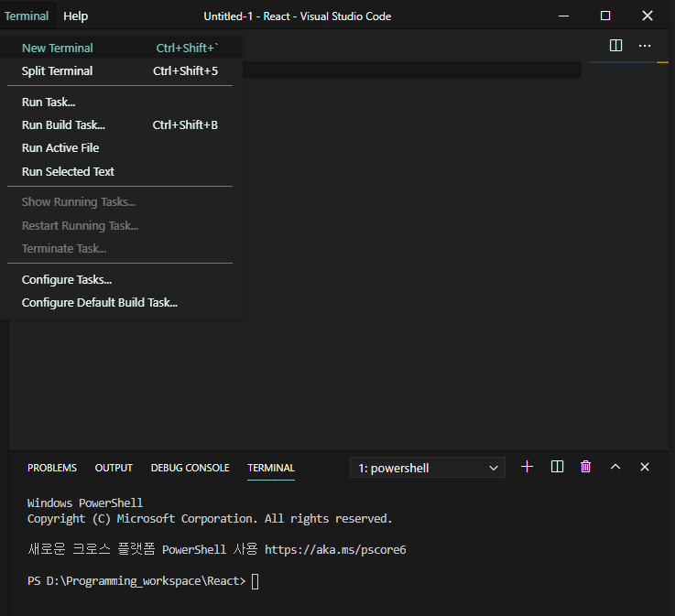Open the powershell terminal selector dropdown
The image size is (675, 616).
click(428, 468)
